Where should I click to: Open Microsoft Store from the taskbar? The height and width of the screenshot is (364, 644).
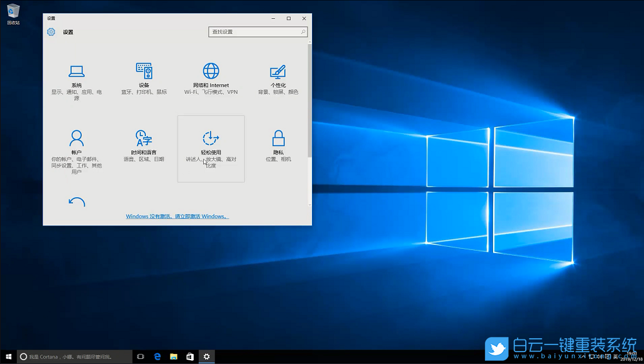(190, 356)
